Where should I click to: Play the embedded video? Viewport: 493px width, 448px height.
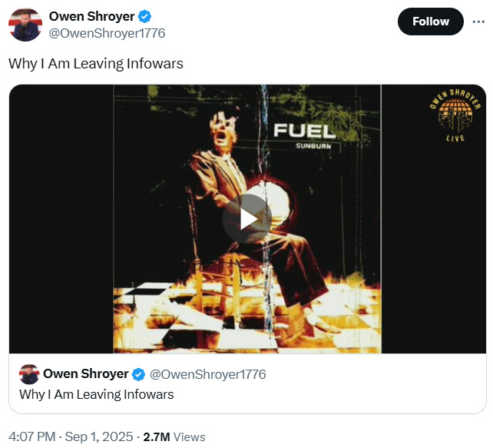click(246, 218)
